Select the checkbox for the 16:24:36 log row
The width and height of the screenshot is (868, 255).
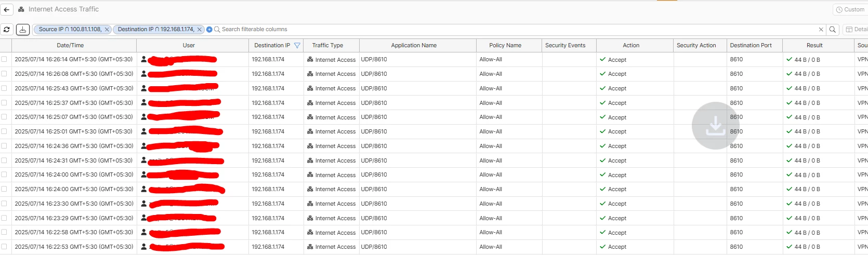tap(4, 146)
